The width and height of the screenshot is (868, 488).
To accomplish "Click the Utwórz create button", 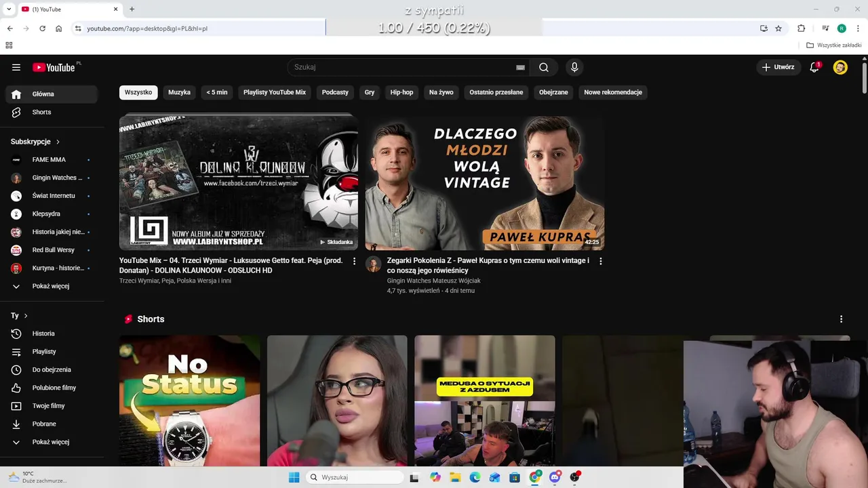I will (778, 67).
